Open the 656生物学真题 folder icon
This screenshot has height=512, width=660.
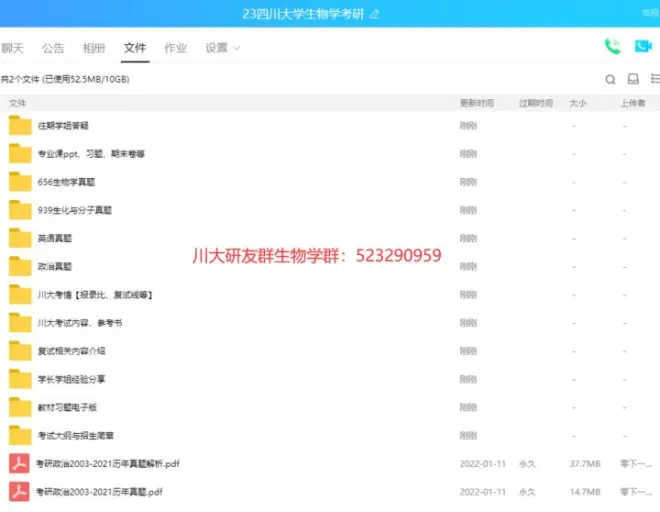tap(20, 182)
